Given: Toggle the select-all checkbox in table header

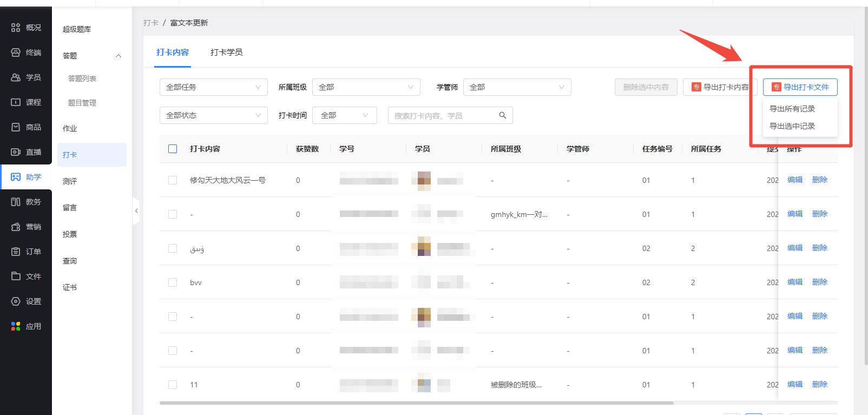Looking at the screenshot, I should [173, 149].
